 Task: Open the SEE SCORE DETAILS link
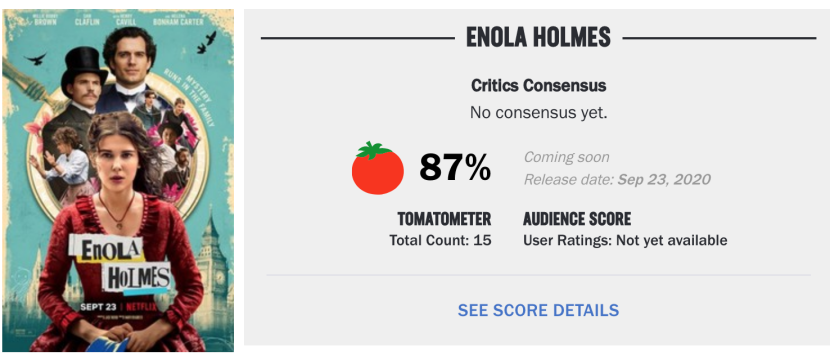[538, 310]
